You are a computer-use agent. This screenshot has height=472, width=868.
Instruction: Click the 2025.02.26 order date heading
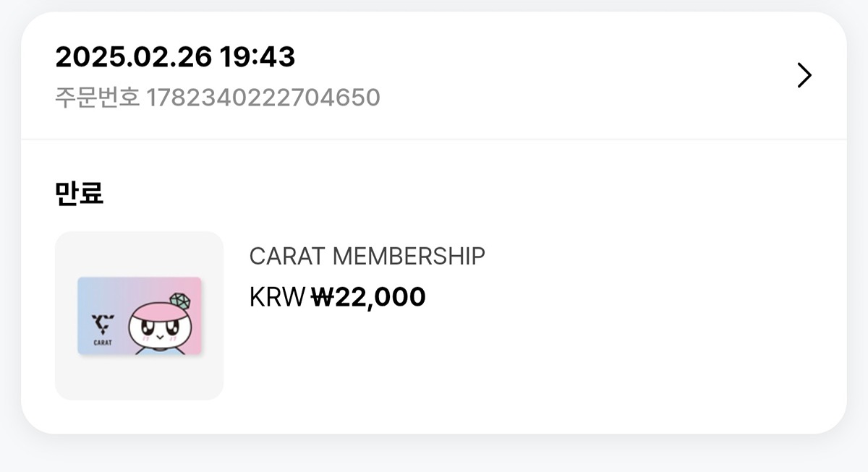(x=131, y=58)
